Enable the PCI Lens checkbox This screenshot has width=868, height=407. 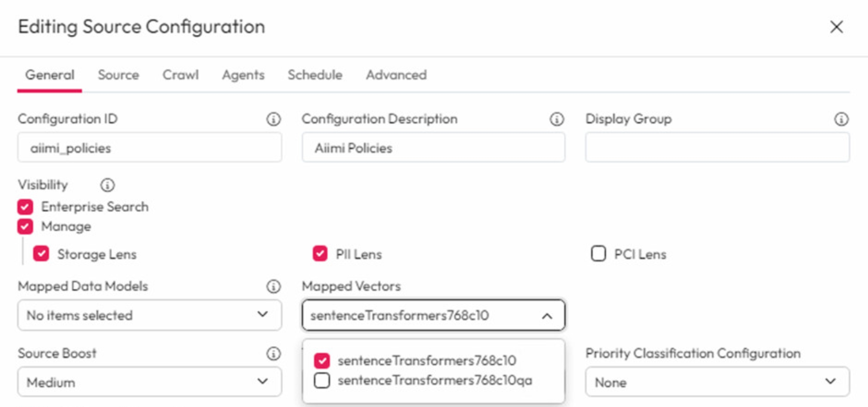pos(598,254)
